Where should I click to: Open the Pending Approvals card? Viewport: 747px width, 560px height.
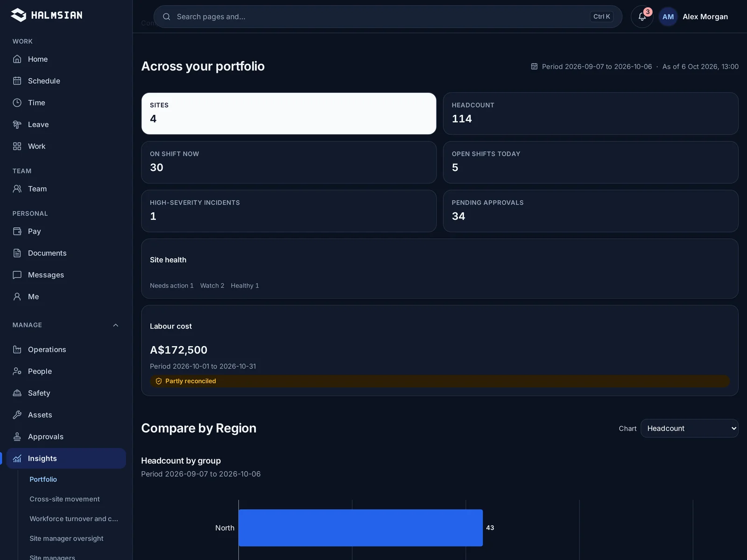tap(591, 211)
